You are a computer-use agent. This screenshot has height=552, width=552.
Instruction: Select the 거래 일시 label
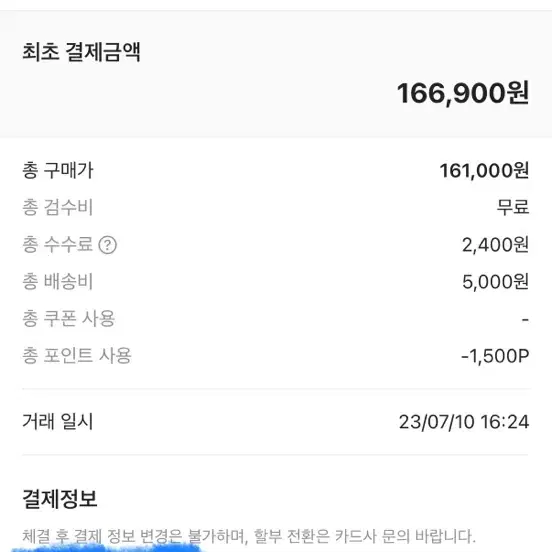coord(58,421)
